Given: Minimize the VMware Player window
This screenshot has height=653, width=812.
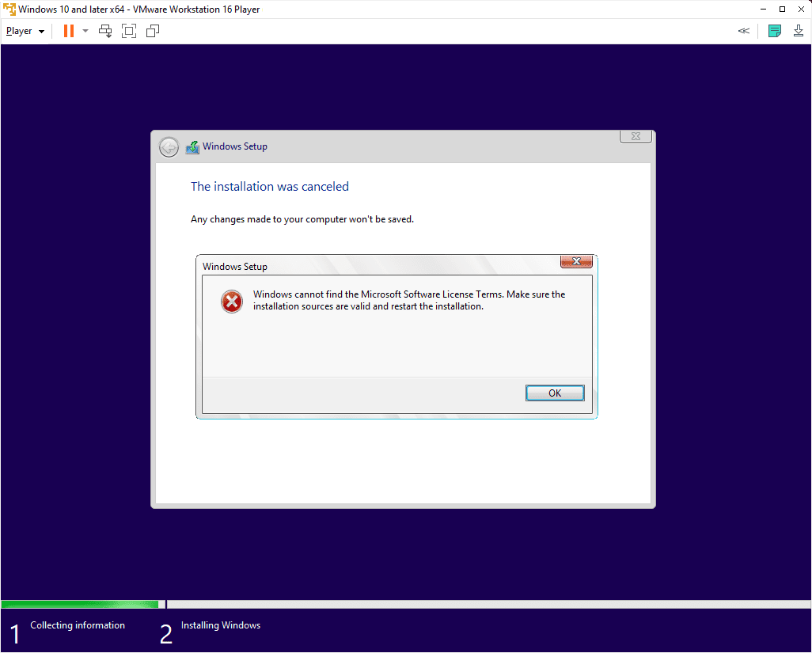Looking at the screenshot, I should click(763, 9).
